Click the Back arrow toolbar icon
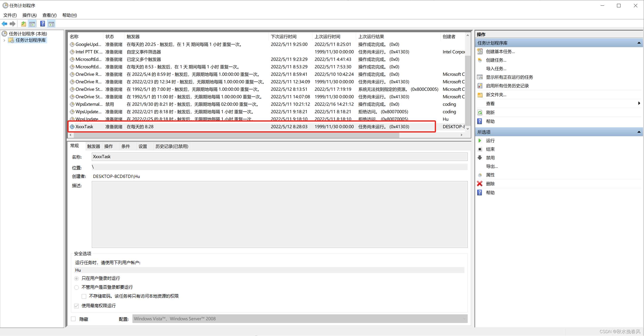Image resolution: width=644 pixels, height=336 pixels. click(5, 24)
